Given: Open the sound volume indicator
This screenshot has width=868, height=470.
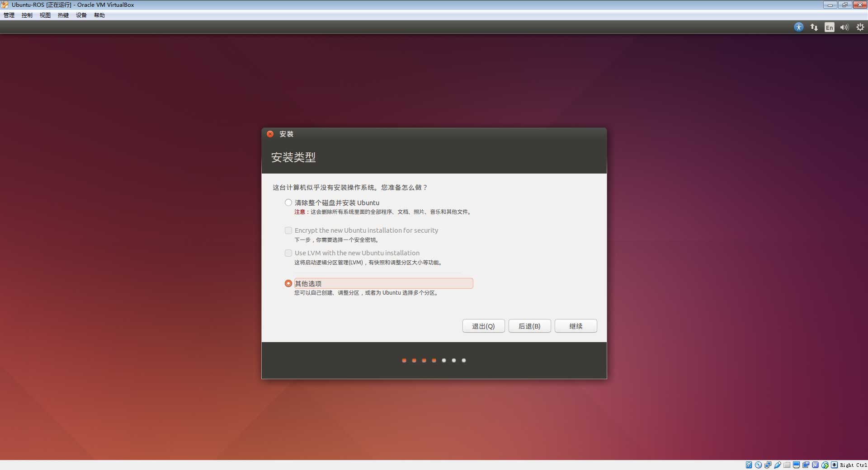Looking at the screenshot, I should [x=844, y=27].
